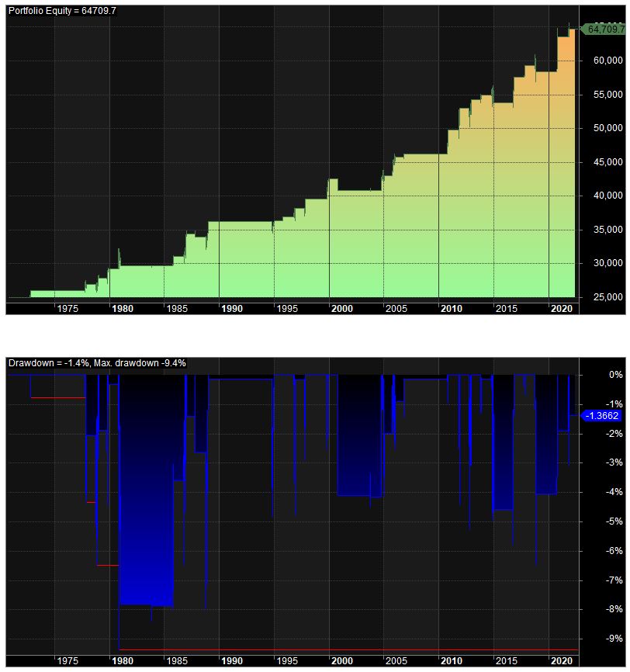The width and height of the screenshot is (630, 672).
Task: Click the 0% label on the drawdown axis
Action: [616, 375]
